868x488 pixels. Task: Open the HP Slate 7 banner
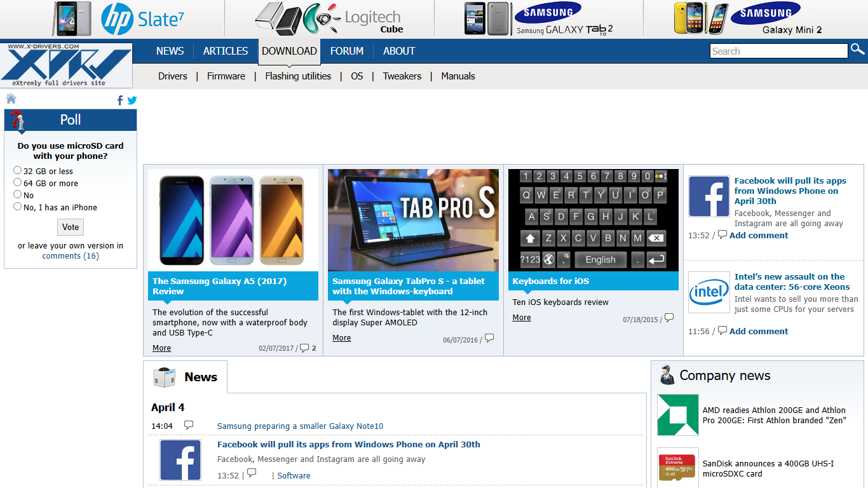click(118, 18)
